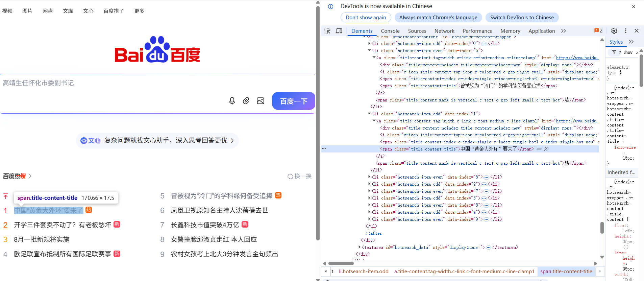The height and width of the screenshot is (281, 644).
Task: Collapse the li node with data-index 1
Action: (369, 114)
